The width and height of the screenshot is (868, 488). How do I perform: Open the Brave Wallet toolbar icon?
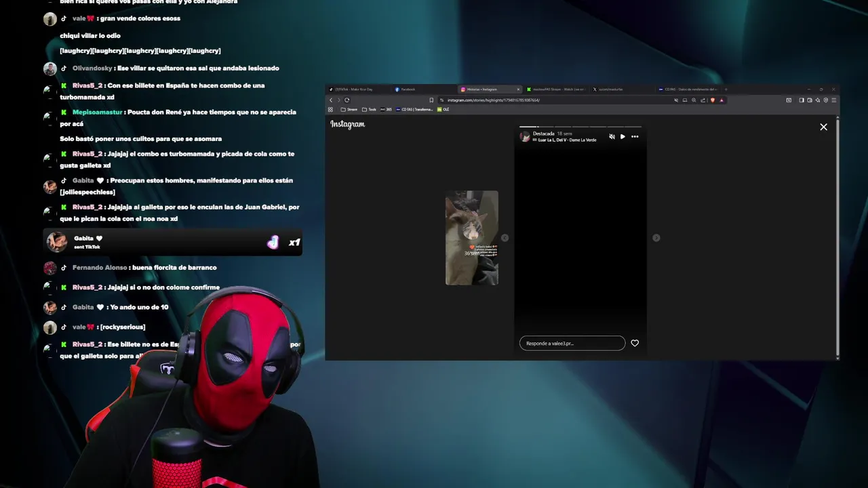810,100
